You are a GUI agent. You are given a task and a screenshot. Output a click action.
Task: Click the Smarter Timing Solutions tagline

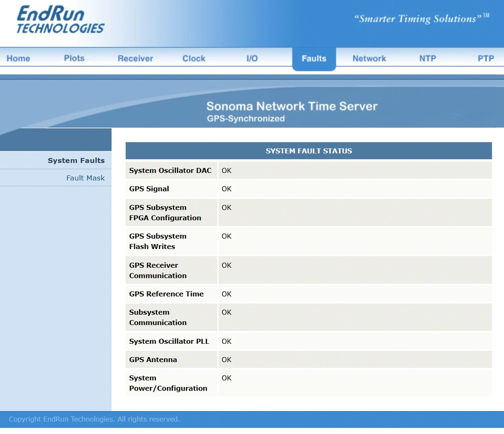(422, 18)
